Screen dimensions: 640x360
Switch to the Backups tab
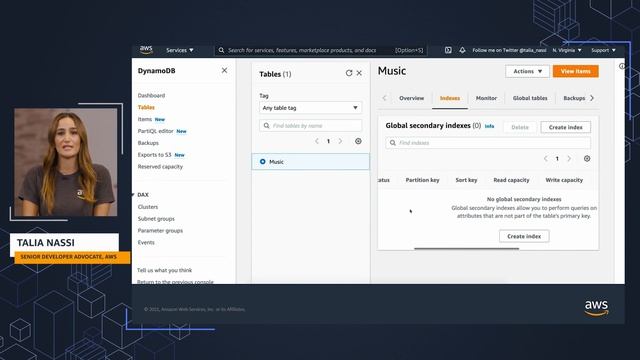(x=574, y=98)
